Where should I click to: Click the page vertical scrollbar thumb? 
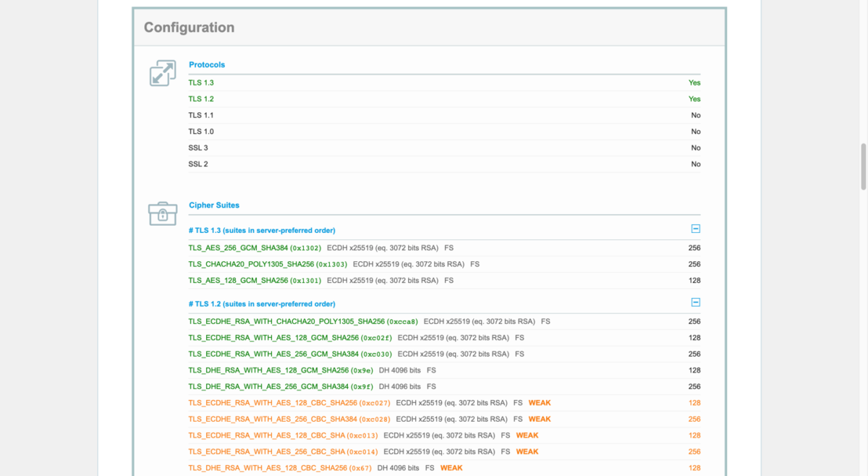pyautogui.click(x=863, y=166)
